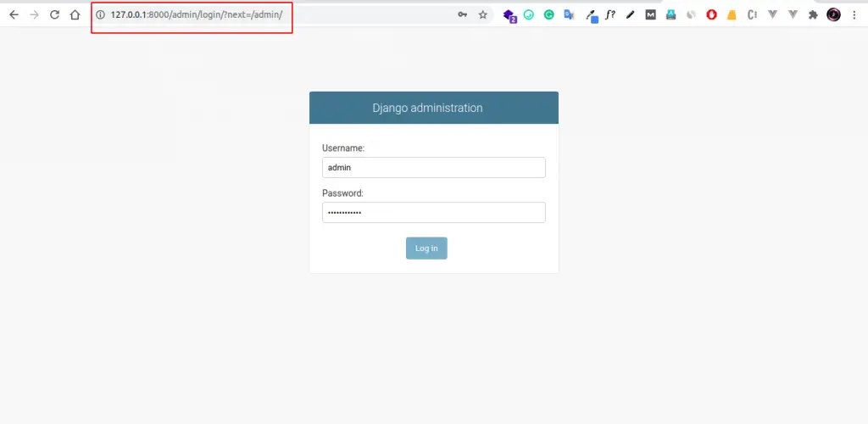The image size is (868, 424).
Task: Open the purple extension with badge 2
Action: pos(509,15)
